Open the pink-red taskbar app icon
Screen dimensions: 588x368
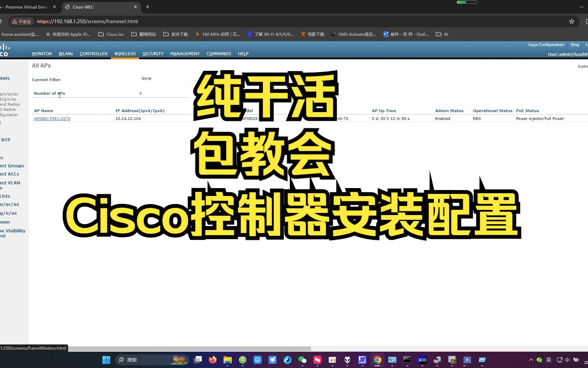click(317, 360)
